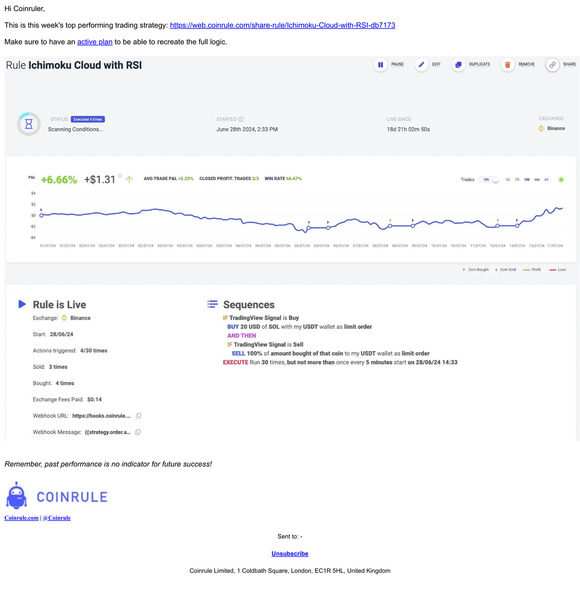Click the COINRULE wordmark text
The height and width of the screenshot is (601, 580).
click(x=72, y=497)
